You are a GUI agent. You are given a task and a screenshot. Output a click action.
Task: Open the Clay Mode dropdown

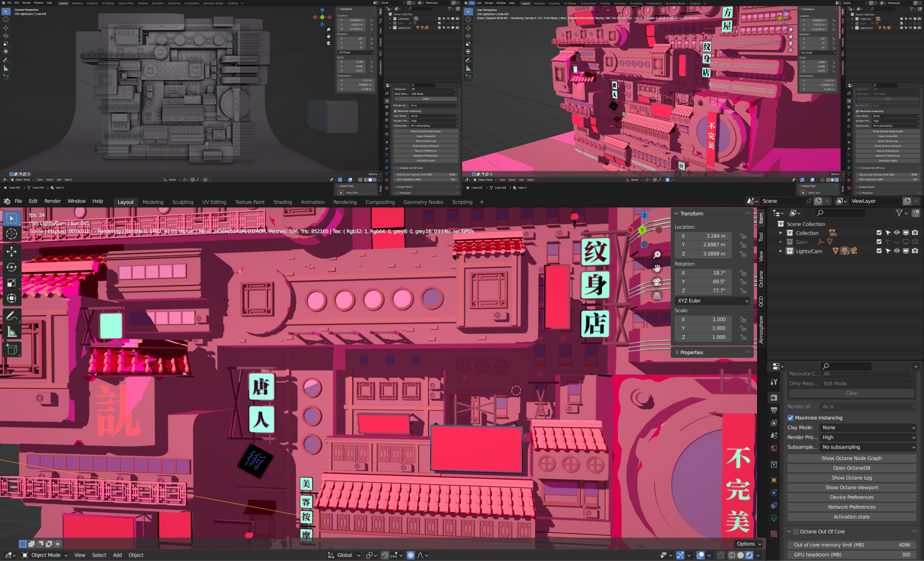[x=868, y=427]
